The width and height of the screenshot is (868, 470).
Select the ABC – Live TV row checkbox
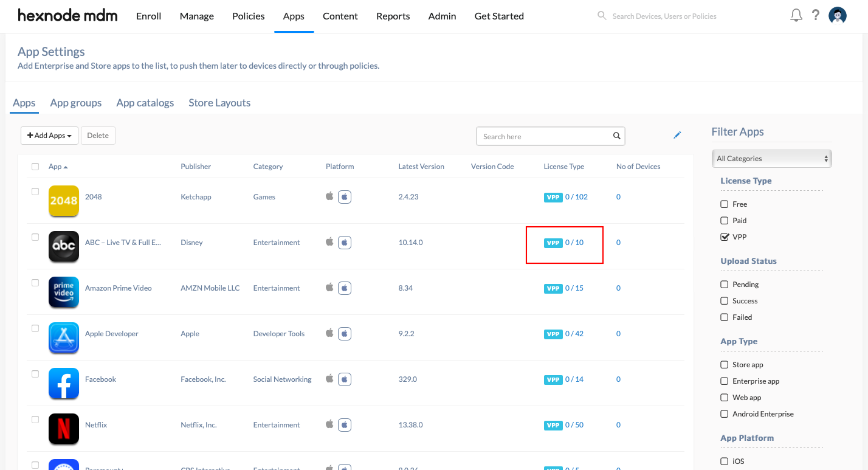[x=35, y=237]
